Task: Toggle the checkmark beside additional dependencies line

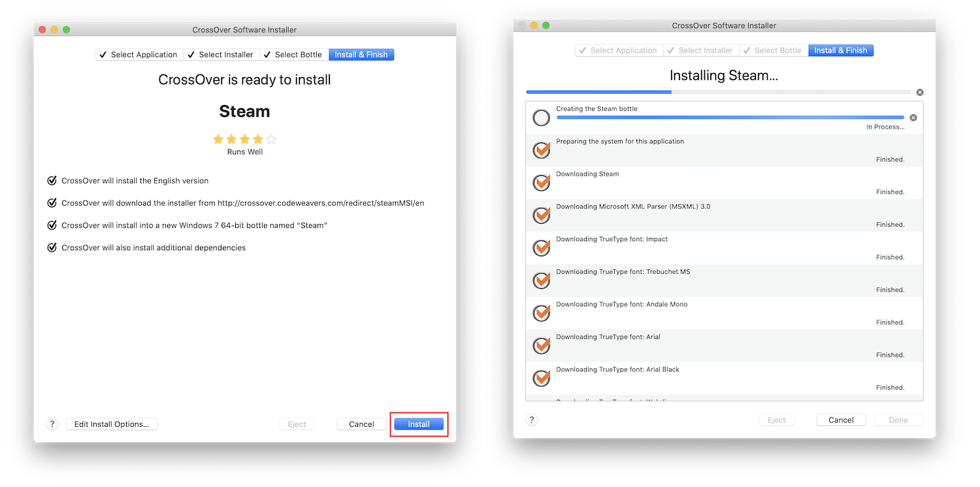Action: [52, 247]
